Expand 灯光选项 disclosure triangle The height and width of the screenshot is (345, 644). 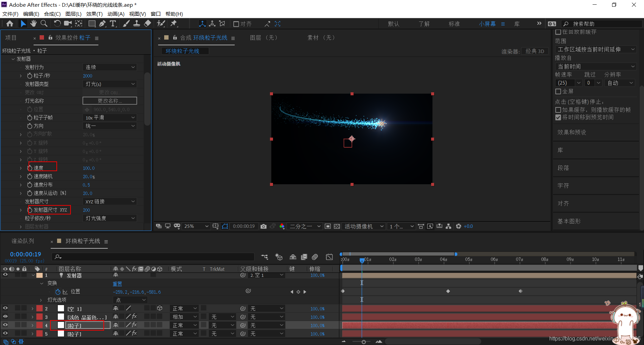pos(41,300)
